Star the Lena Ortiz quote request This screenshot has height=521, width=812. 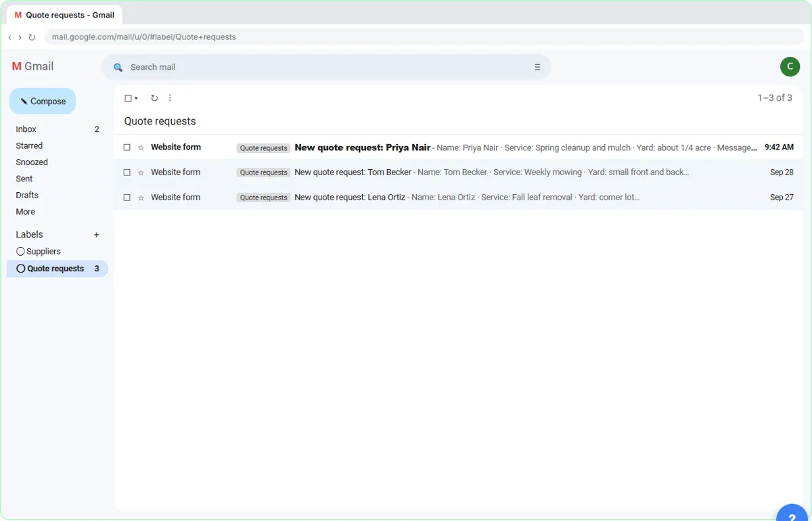pos(141,198)
